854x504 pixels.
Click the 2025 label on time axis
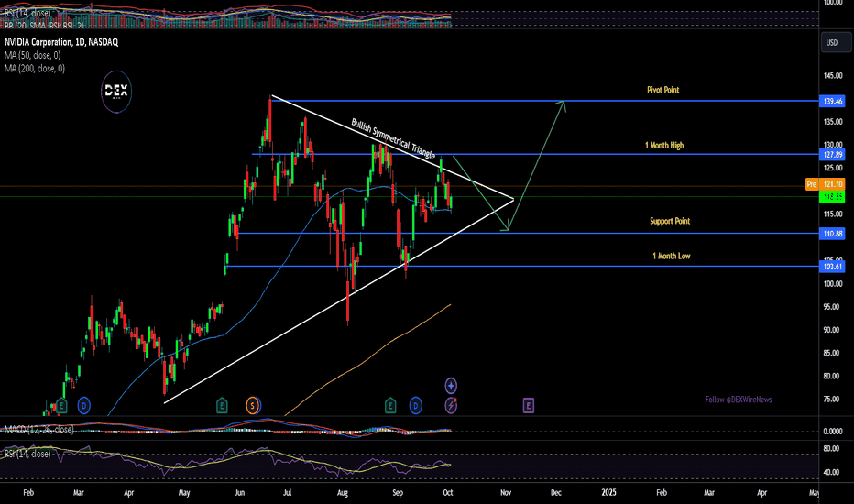point(609,493)
